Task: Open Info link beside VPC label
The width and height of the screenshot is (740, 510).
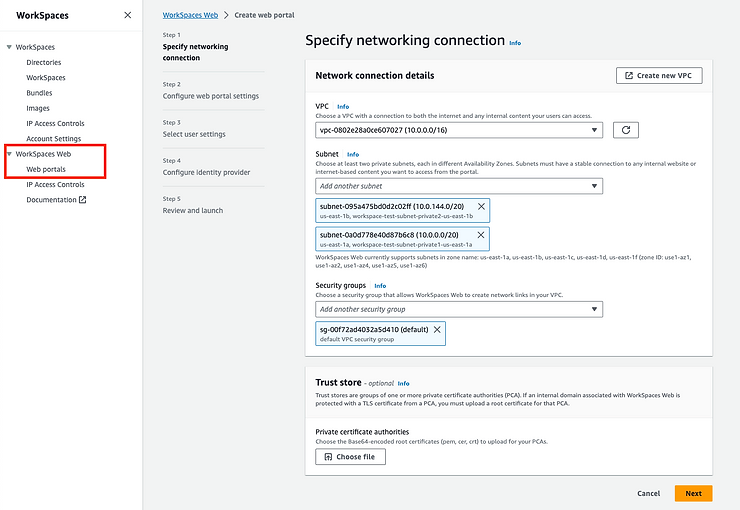Action: (343, 107)
